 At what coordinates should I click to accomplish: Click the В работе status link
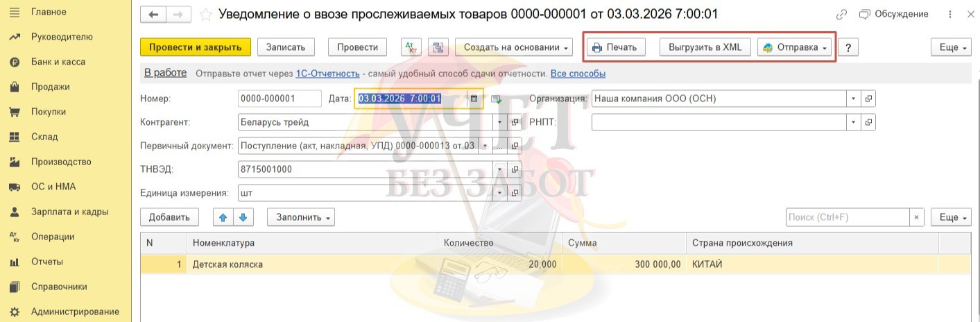point(165,73)
